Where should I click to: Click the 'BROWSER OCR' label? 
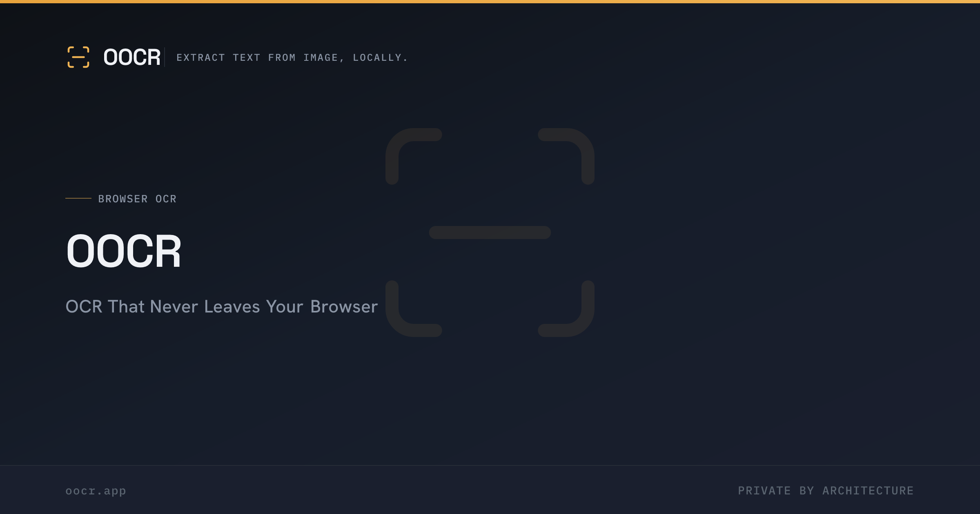[x=137, y=199]
